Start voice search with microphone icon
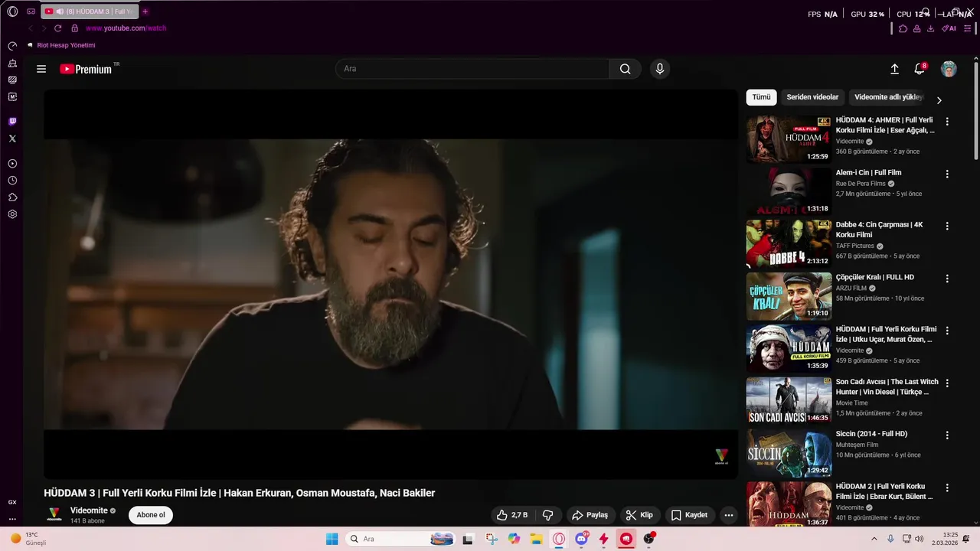980x551 pixels. pos(660,69)
